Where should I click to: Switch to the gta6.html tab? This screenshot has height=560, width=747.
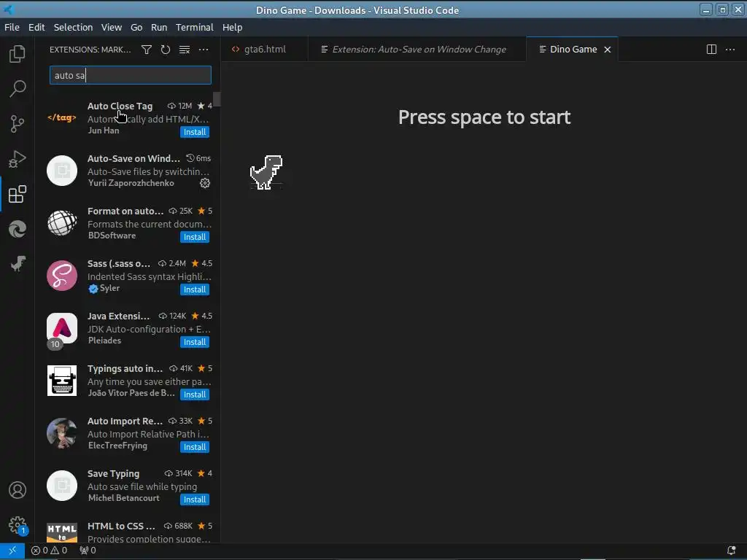pyautogui.click(x=265, y=50)
